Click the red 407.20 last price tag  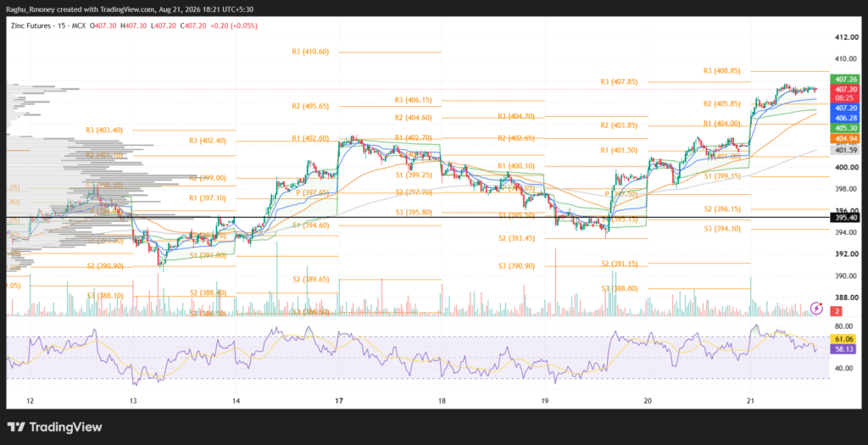click(x=846, y=89)
